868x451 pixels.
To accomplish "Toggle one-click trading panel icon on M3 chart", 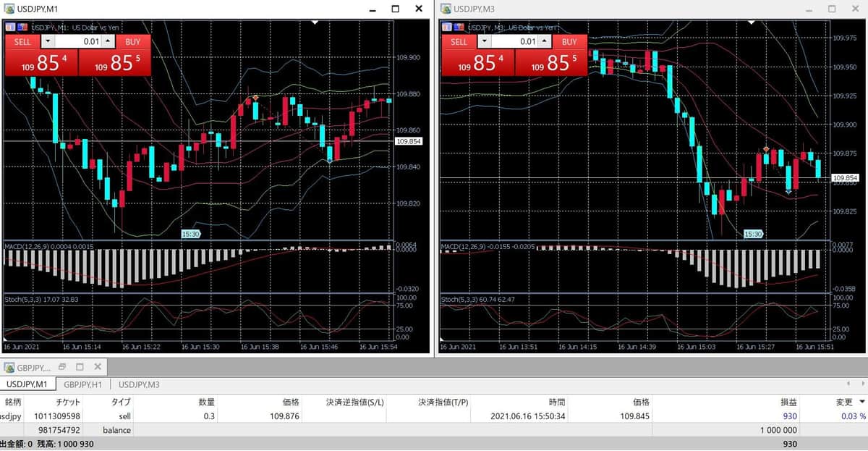I will pos(447,28).
